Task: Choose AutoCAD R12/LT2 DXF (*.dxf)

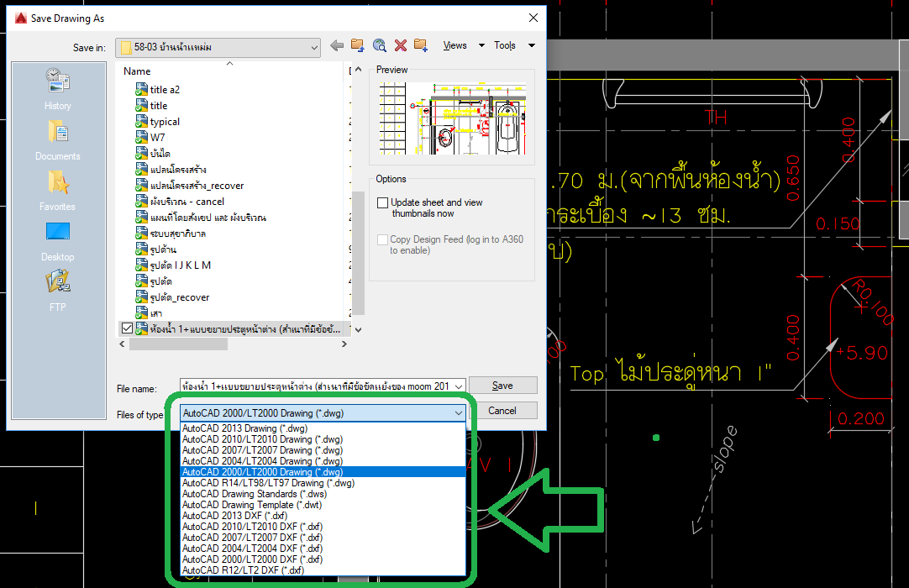Action: (x=323, y=570)
